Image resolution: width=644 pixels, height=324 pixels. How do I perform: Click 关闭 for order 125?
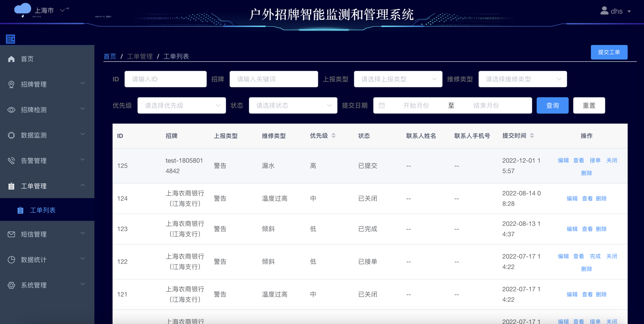point(612,160)
